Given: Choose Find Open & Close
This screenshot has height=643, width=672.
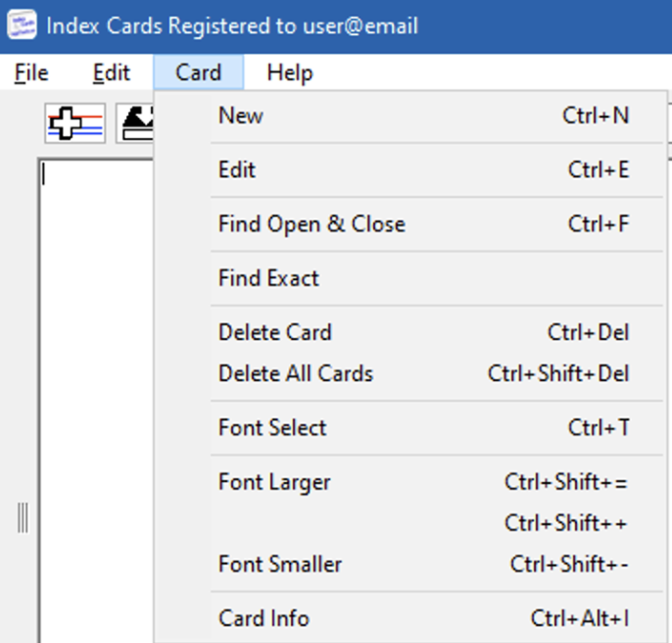Looking at the screenshot, I should click(x=410, y=223).
